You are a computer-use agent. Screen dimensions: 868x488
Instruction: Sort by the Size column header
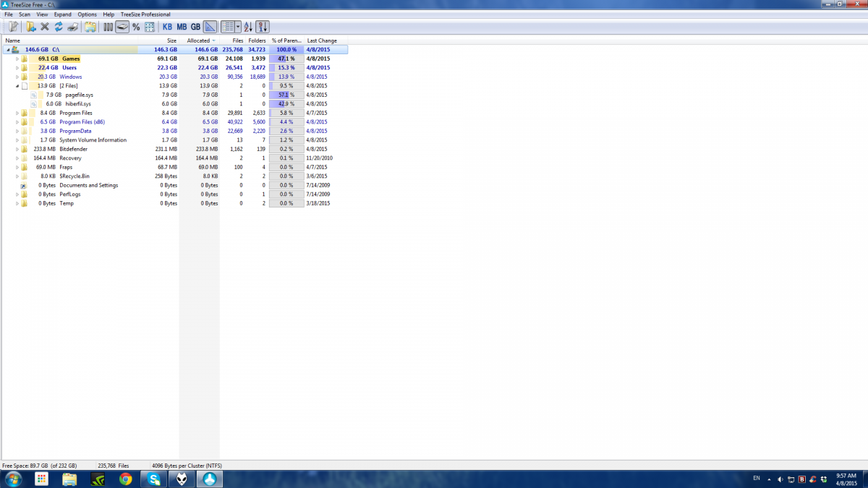tap(159, 40)
